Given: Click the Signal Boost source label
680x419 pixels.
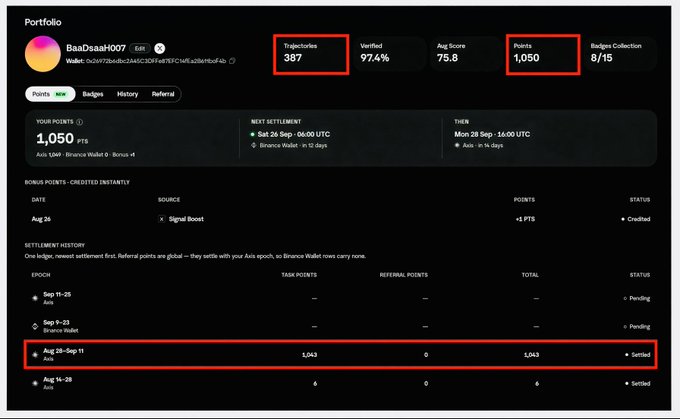Looking at the screenshot, I should click(x=186, y=219).
